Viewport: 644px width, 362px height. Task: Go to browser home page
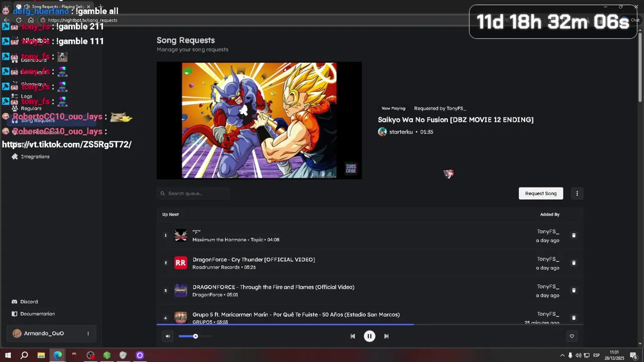click(31, 20)
